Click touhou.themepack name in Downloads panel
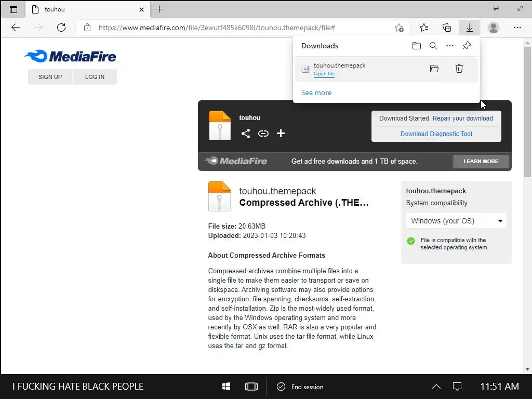Screen dimensions: 532x399 (x=339, y=65)
